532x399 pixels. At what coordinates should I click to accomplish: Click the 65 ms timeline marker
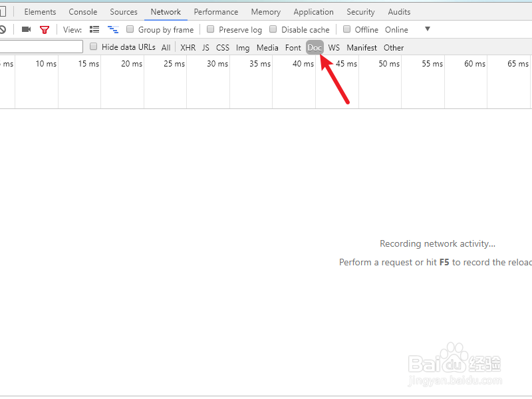click(x=518, y=63)
